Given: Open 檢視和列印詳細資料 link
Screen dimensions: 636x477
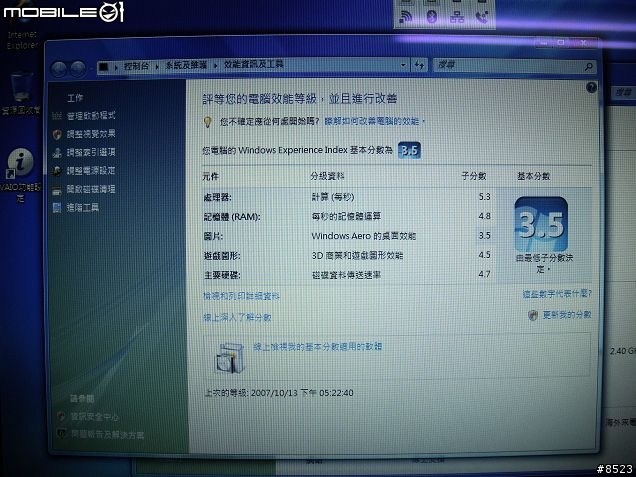Looking at the screenshot, I should click(x=241, y=297).
